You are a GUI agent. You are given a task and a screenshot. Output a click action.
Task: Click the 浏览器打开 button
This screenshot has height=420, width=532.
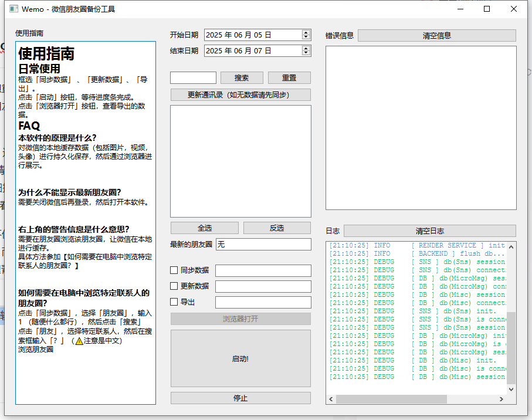240,319
